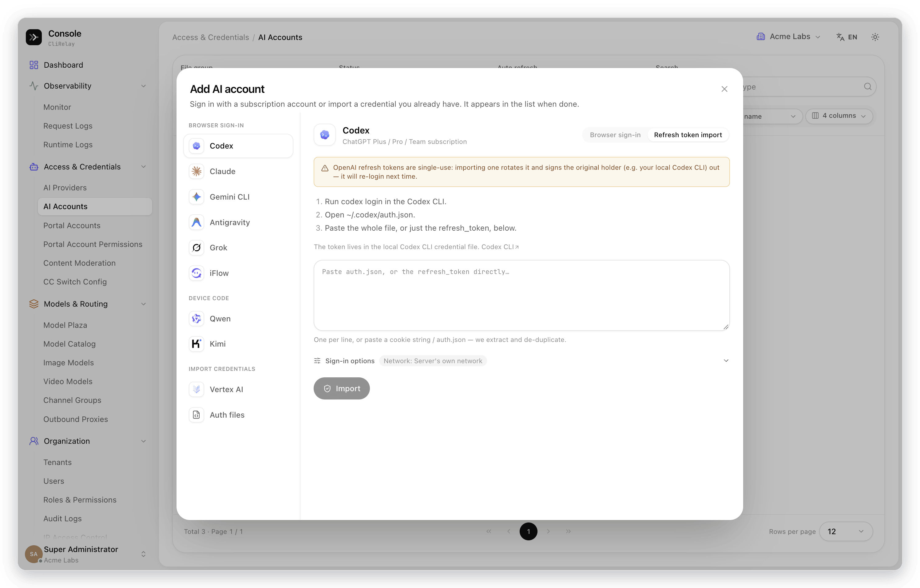Image resolution: width=920 pixels, height=588 pixels.
Task: Click the Sign-in options sliders icon
Action: [317, 361]
